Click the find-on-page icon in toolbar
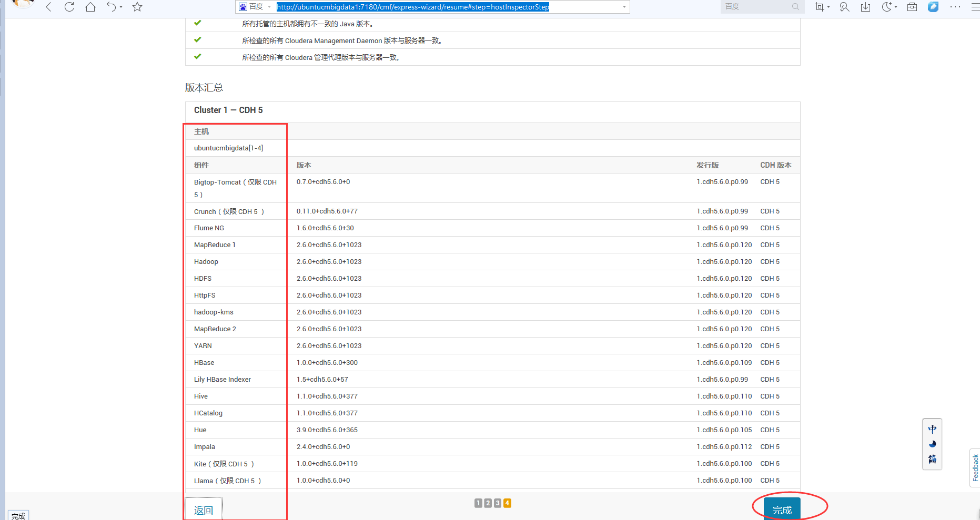Screen dimensions: 980x520 coord(844,7)
